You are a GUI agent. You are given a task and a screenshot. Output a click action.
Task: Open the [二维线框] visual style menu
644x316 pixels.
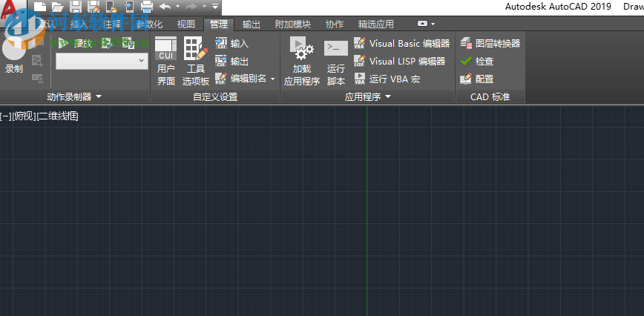pos(58,116)
